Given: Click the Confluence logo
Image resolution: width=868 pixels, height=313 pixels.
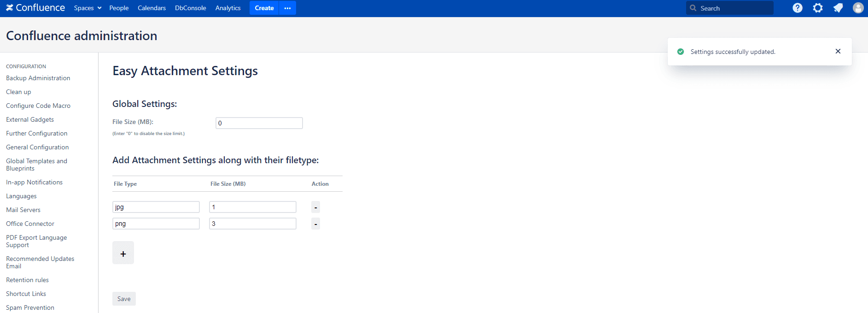Looking at the screenshot, I should click(35, 8).
